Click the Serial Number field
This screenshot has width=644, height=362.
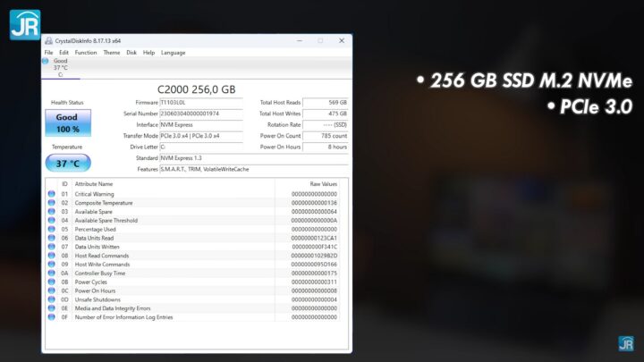pyautogui.click(x=201, y=114)
